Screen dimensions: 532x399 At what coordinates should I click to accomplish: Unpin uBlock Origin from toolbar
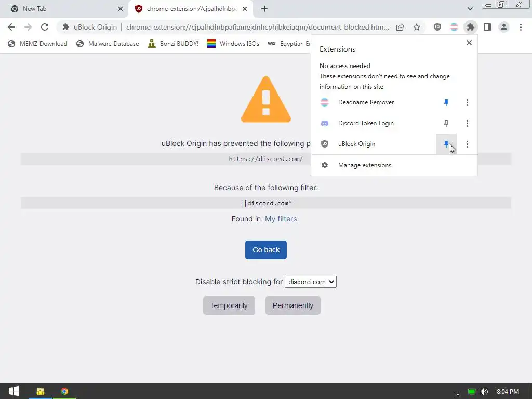(x=446, y=144)
